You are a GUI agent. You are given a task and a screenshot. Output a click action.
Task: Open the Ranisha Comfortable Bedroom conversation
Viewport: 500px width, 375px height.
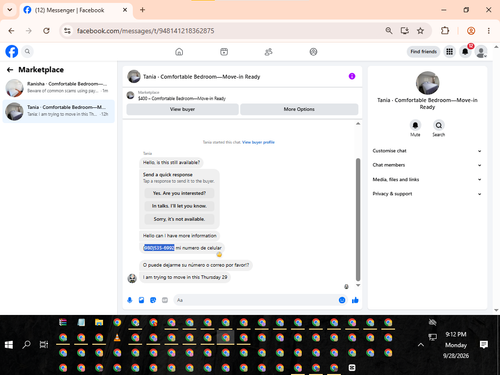click(59, 87)
